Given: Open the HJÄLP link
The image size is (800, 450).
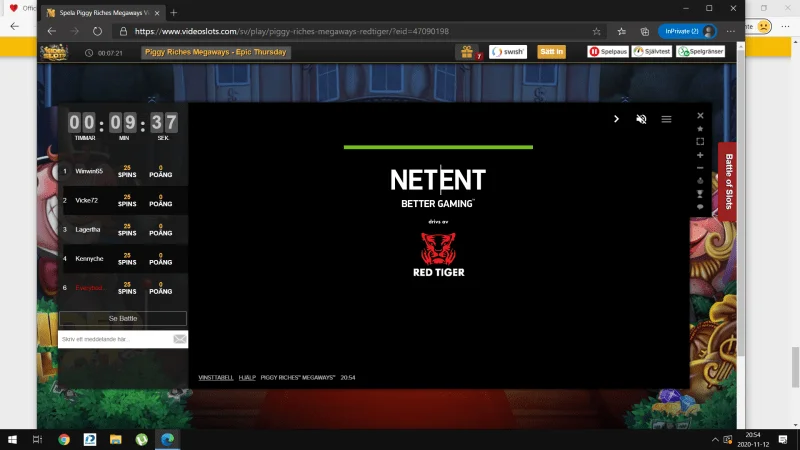Looking at the screenshot, I should [247, 378].
